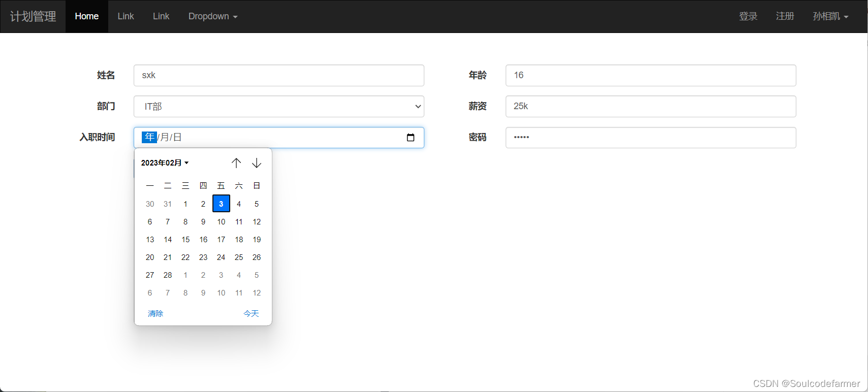The width and height of the screenshot is (868, 392).
Task: Expand the 孙相凯 user menu
Action: [x=830, y=16]
